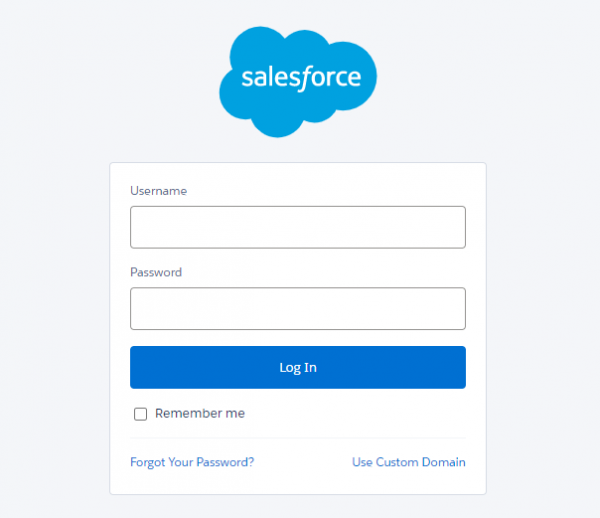600x518 pixels.
Task: Click inside the Username input field
Action: tap(297, 227)
